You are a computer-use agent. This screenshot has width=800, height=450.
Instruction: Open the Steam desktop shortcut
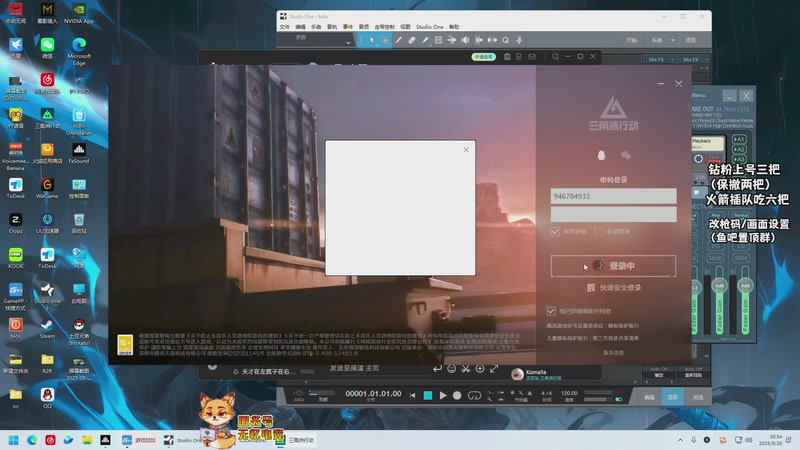point(47,329)
